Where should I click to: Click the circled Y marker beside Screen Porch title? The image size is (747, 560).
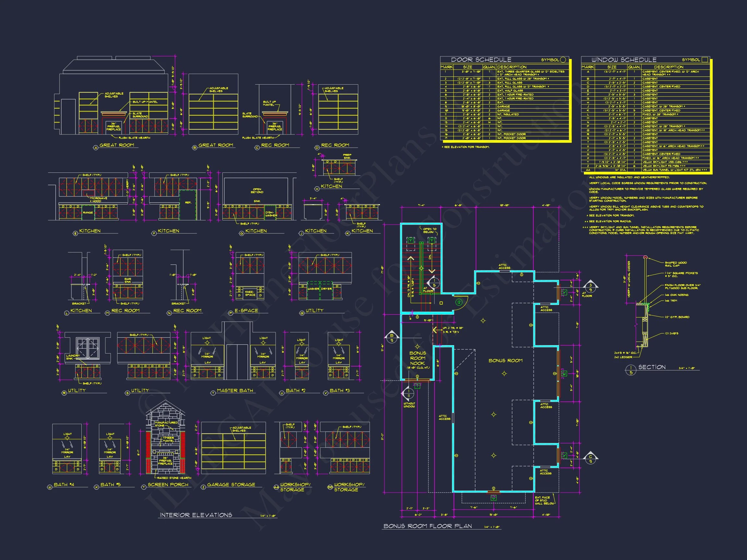[x=144, y=487]
